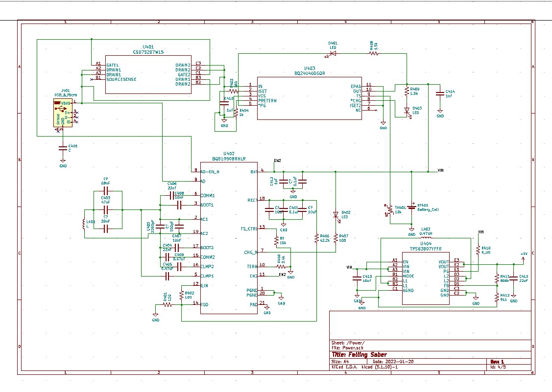Select the C415 22uF capacitor symbol
Screen dimensions: 552x392
point(514,278)
